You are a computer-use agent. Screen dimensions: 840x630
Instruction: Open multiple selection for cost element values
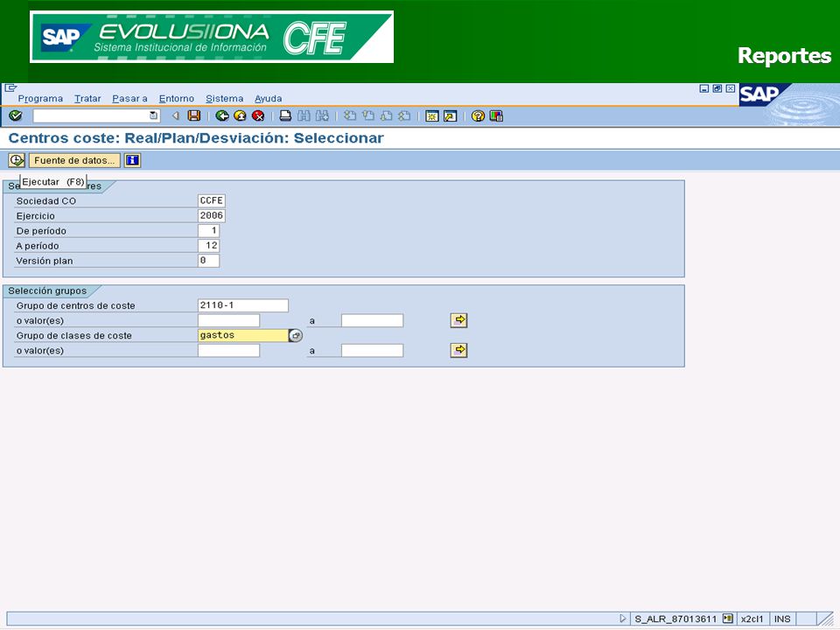pyautogui.click(x=458, y=350)
